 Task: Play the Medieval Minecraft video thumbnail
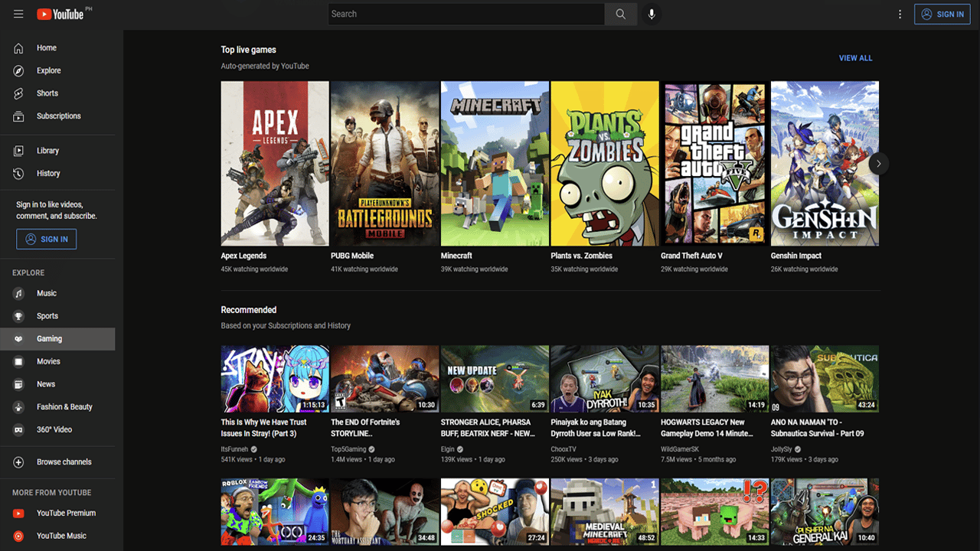tap(605, 512)
